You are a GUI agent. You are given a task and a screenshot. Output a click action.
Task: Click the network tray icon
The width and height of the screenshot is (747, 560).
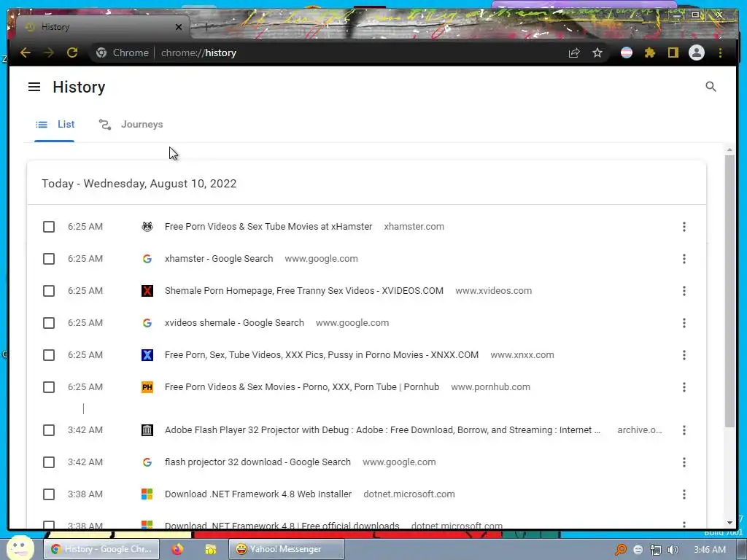tap(656, 550)
